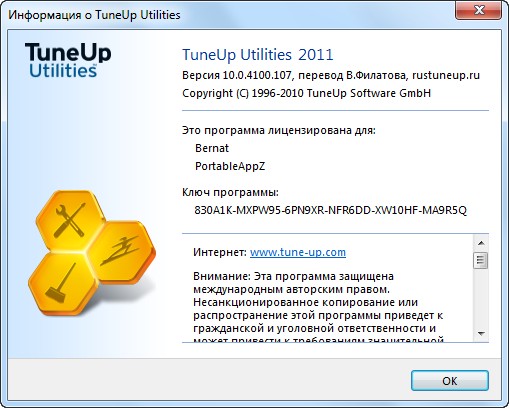509x408 pixels.
Task: Click the wrench and screwdriver honeycomb icon
Action: click(x=69, y=220)
